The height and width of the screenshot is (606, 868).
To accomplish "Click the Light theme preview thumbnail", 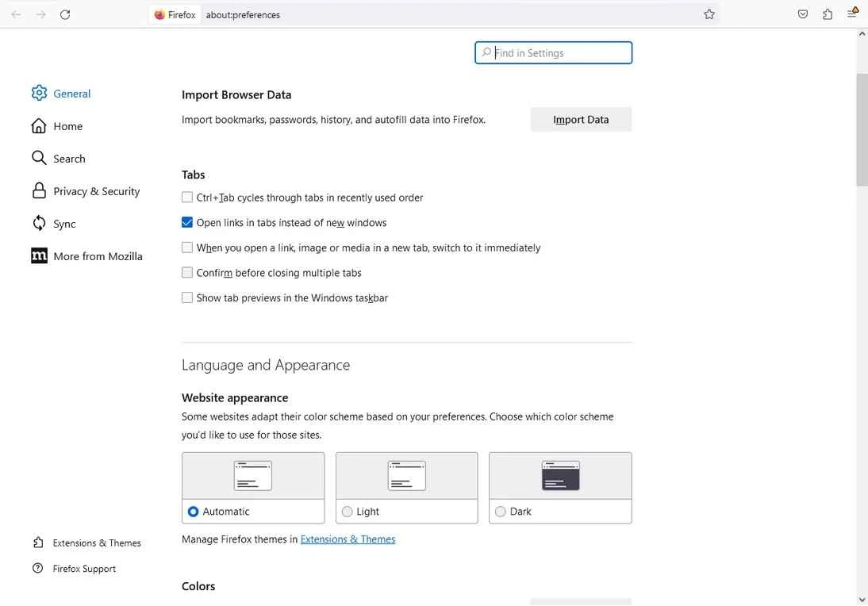I will point(407,475).
